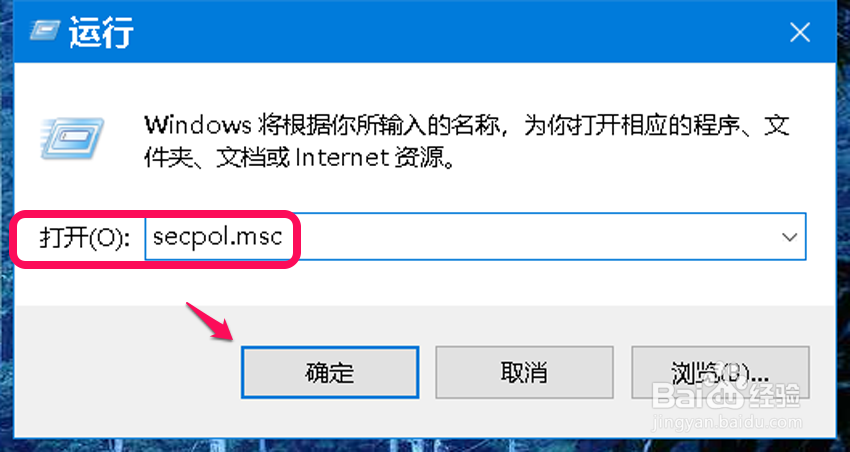Cancel the dialog with 取消
The height and width of the screenshot is (452, 850).
tap(524, 373)
